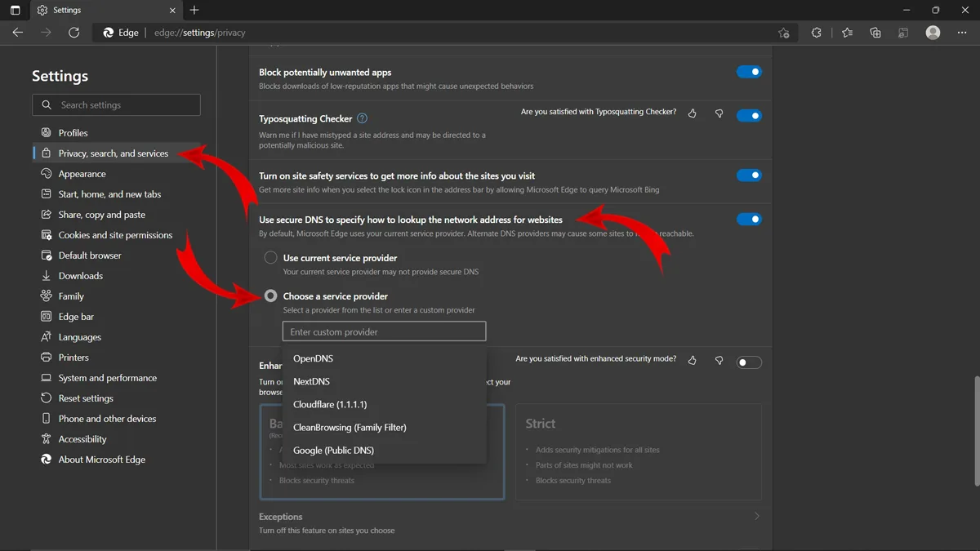This screenshot has height=551, width=980.
Task: Add page to favorites star icon
Action: click(784, 33)
